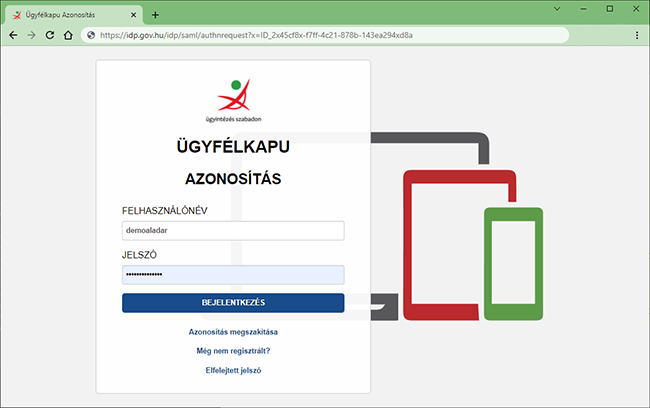Click the idp.gov.hu address bar URL

[256, 35]
